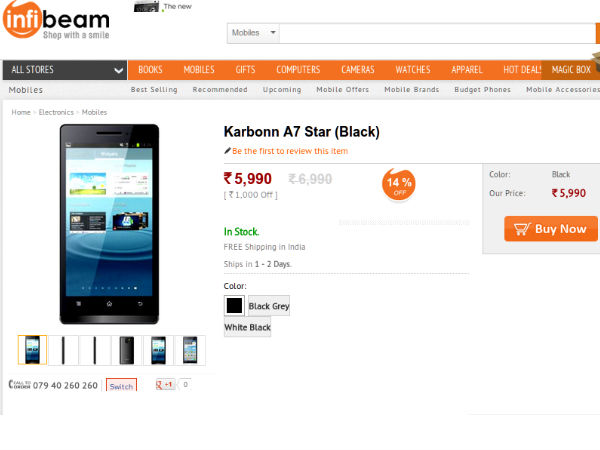Click the call to order phone icon
Image resolution: width=600 pixels, height=450 pixels.
(19, 384)
